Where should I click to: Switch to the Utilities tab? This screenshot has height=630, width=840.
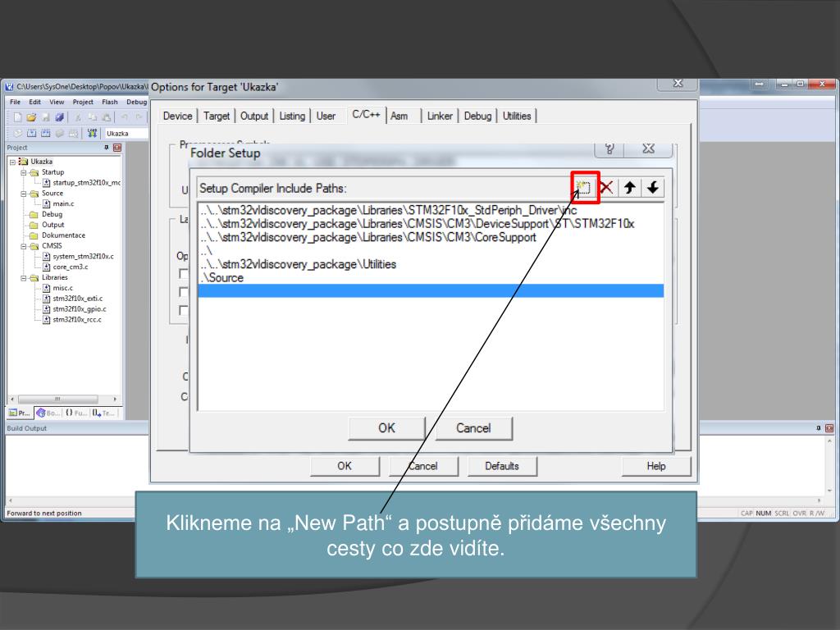[517, 116]
